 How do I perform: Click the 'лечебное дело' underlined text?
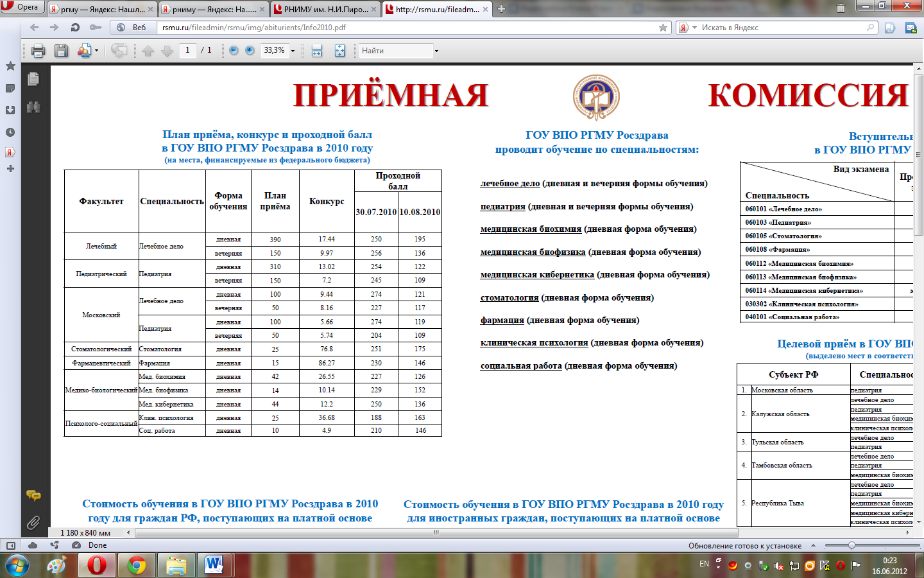pos(510,184)
